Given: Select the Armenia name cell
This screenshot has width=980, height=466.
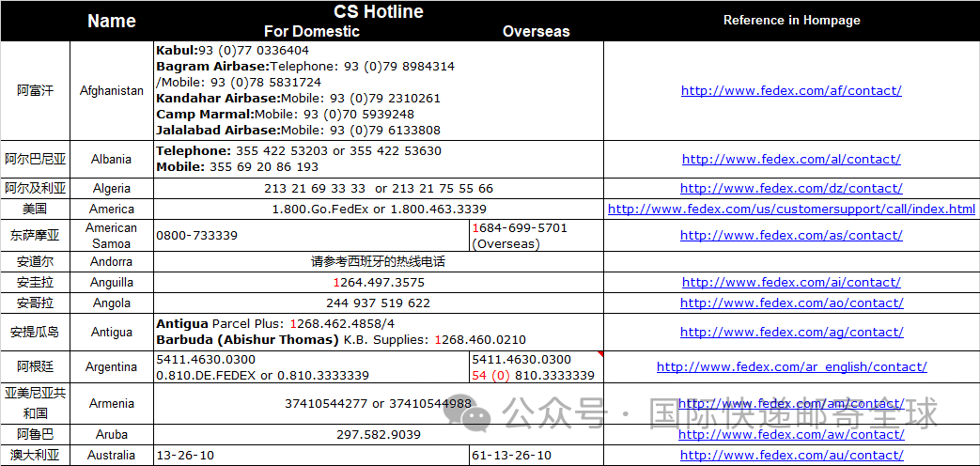Looking at the screenshot, I should (x=111, y=404).
